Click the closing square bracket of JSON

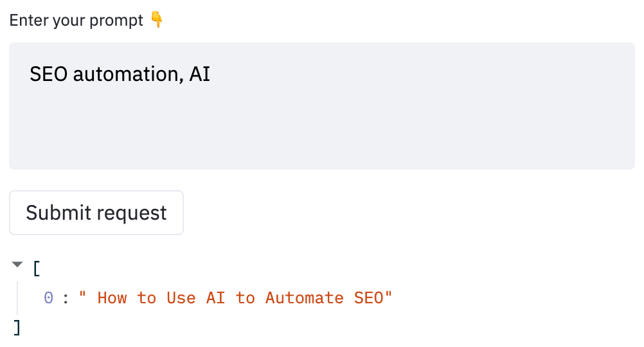click(17, 328)
